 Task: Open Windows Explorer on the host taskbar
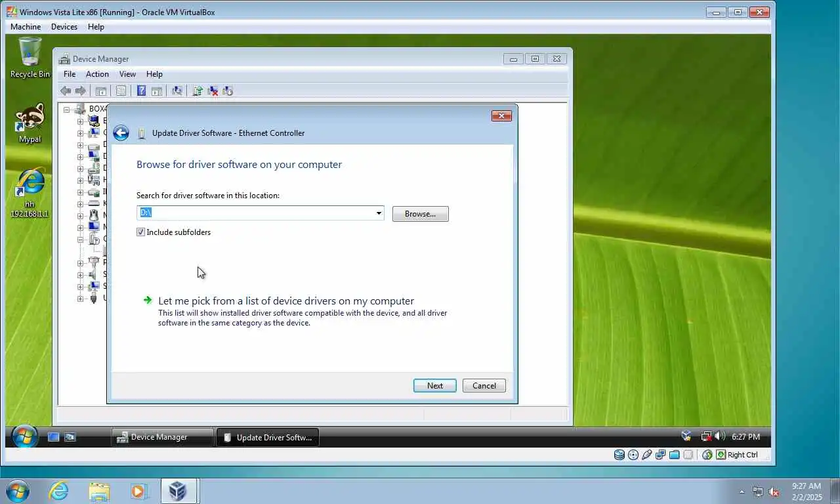(x=99, y=491)
